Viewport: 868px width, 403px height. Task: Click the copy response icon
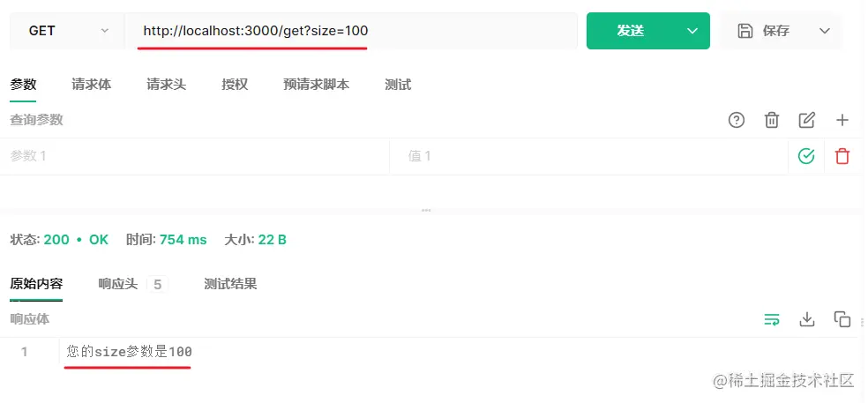842,319
